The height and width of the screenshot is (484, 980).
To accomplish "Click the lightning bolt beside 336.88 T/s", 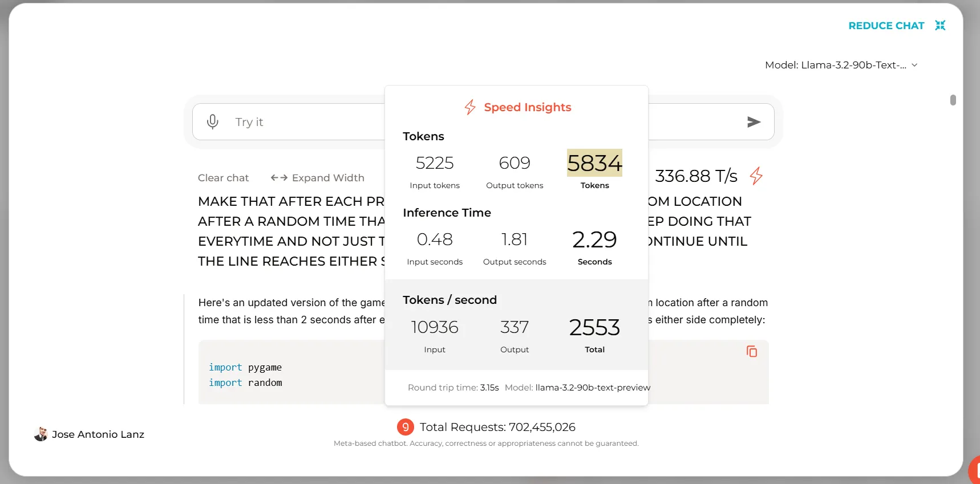I will (756, 176).
